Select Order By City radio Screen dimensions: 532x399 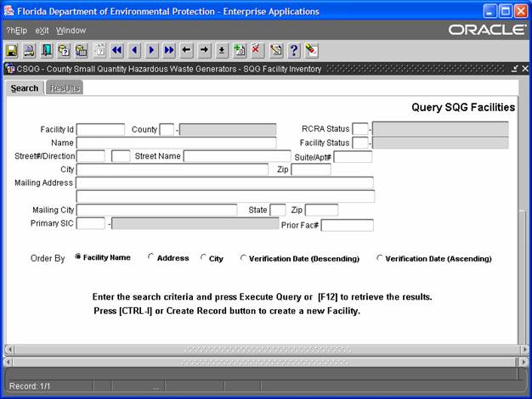tap(203, 257)
